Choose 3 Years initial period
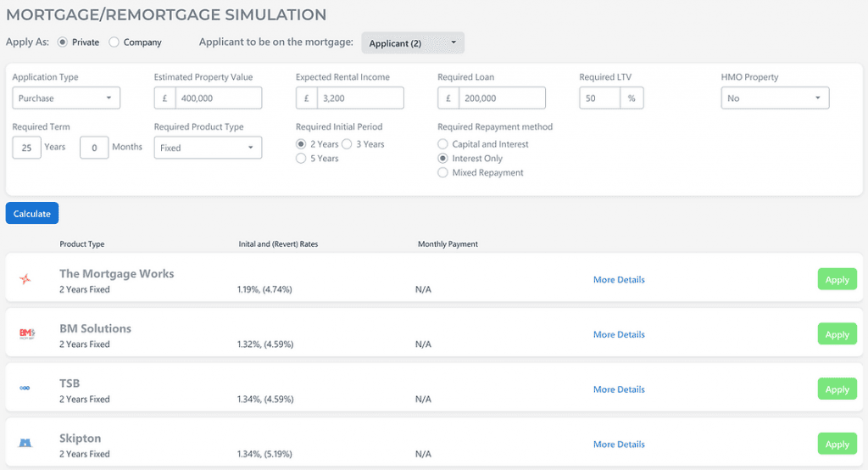This screenshot has height=470, width=868. tap(347, 144)
